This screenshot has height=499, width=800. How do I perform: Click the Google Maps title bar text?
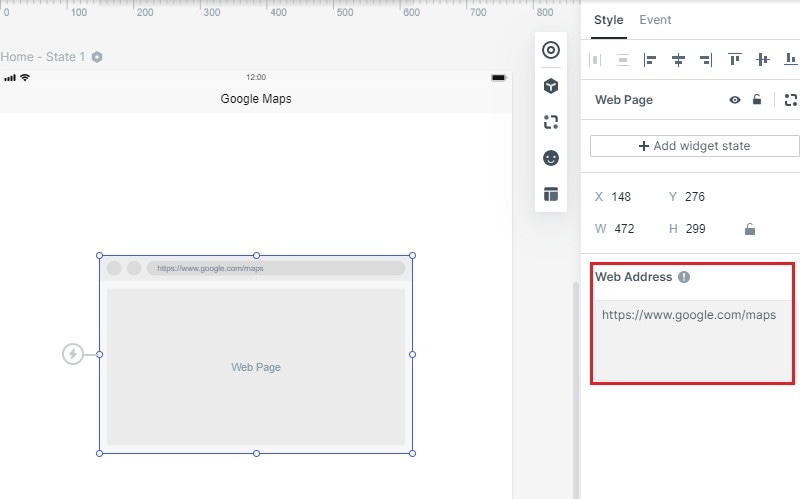[256, 98]
